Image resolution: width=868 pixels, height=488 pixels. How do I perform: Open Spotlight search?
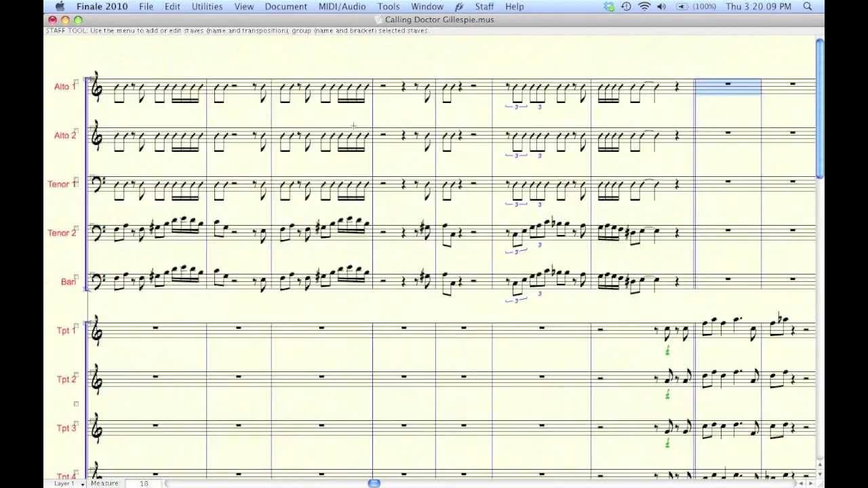[x=808, y=7]
